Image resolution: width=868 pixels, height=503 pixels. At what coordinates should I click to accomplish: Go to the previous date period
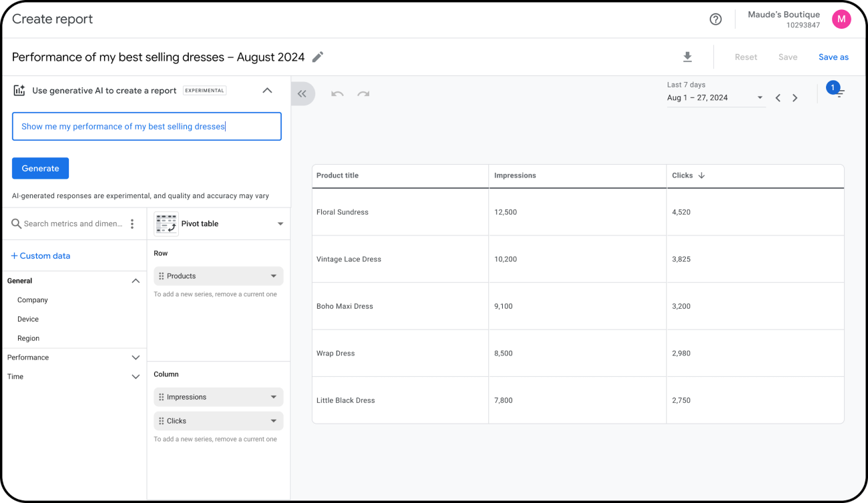(x=778, y=98)
